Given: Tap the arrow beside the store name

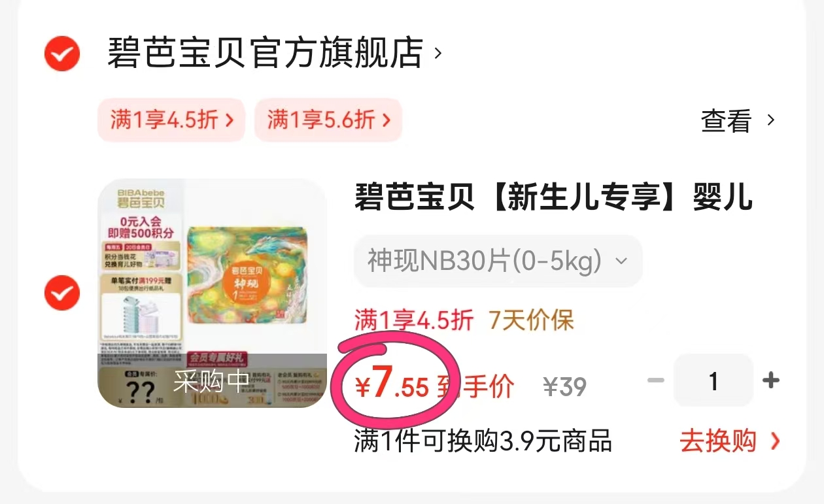Looking at the screenshot, I should 438,53.
